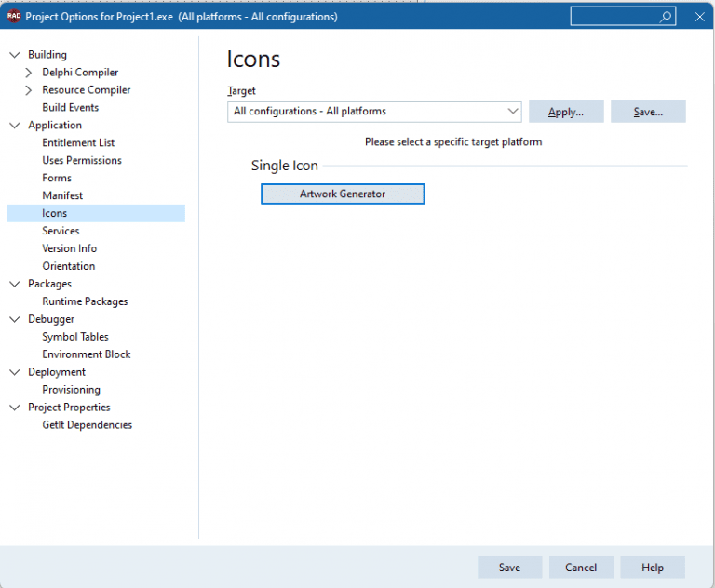Click the bottom Save button
This screenshot has height=588, width=715.
510,568
